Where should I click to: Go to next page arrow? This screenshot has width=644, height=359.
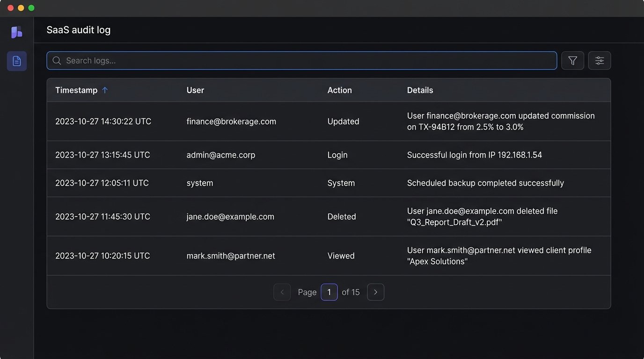click(x=375, y=292)
